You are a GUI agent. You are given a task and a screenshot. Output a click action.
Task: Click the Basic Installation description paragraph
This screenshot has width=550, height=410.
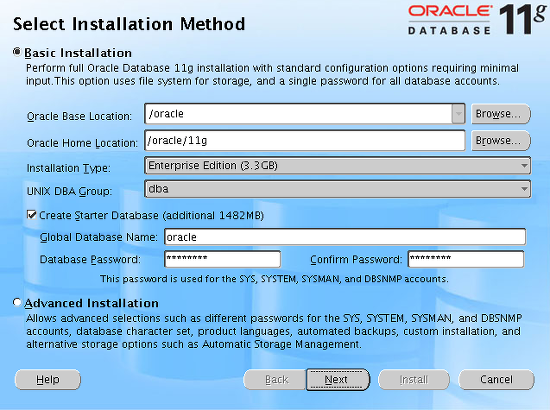pos(273,74)
